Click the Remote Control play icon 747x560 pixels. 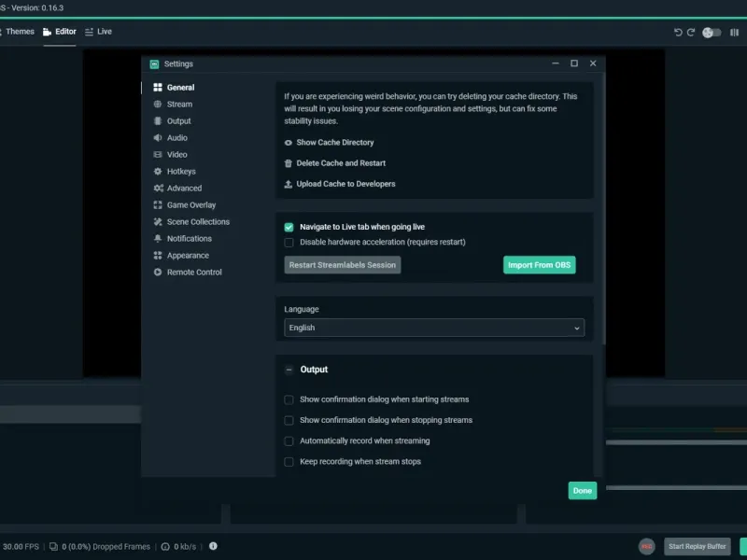pos(158,272)
